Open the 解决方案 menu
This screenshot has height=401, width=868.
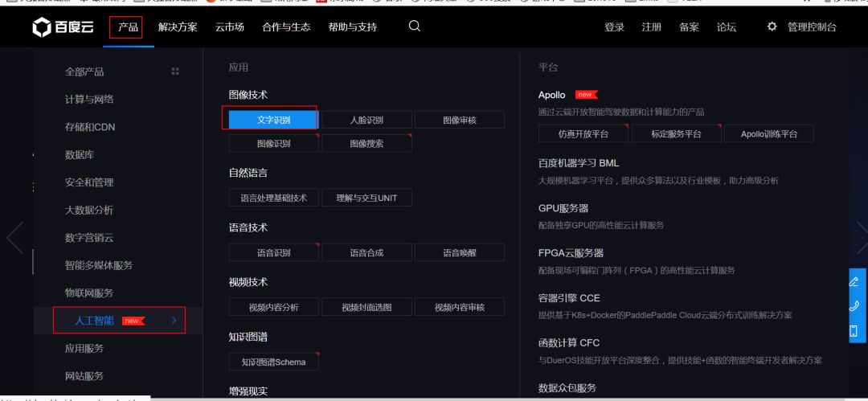pos(177,27)
